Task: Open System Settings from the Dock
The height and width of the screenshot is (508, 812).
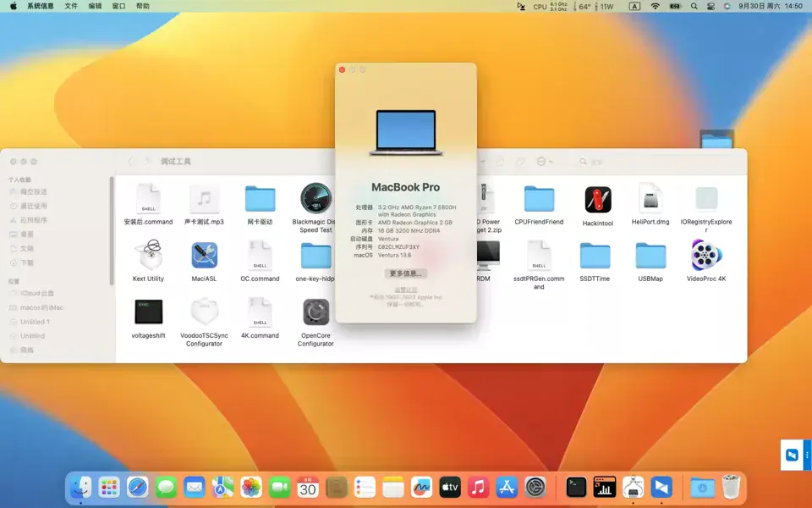Action: point(535,488)
